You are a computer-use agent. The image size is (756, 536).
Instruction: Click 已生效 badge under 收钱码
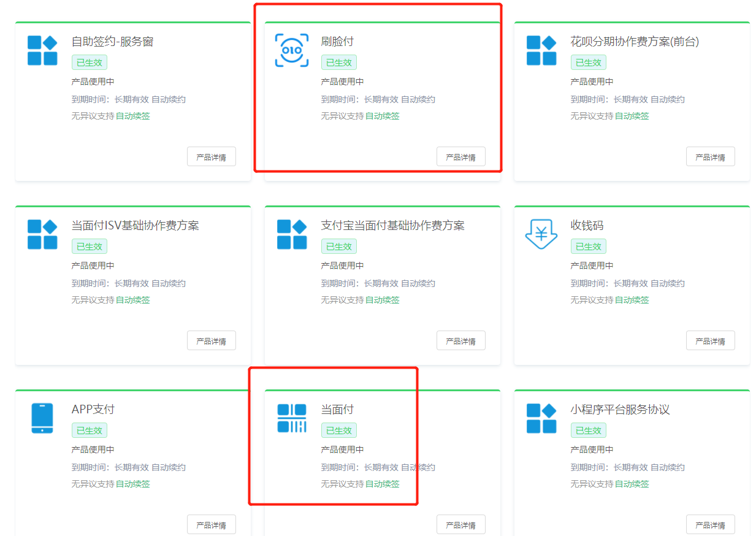589,247
